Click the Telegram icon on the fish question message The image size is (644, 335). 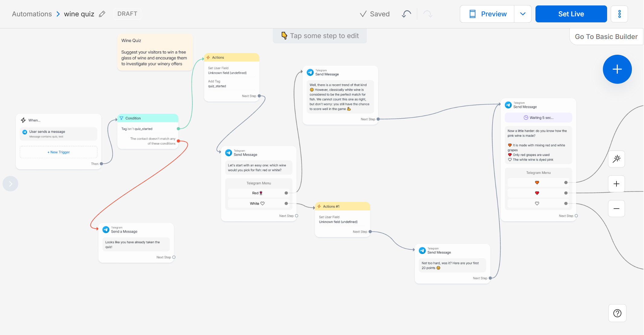229,153
